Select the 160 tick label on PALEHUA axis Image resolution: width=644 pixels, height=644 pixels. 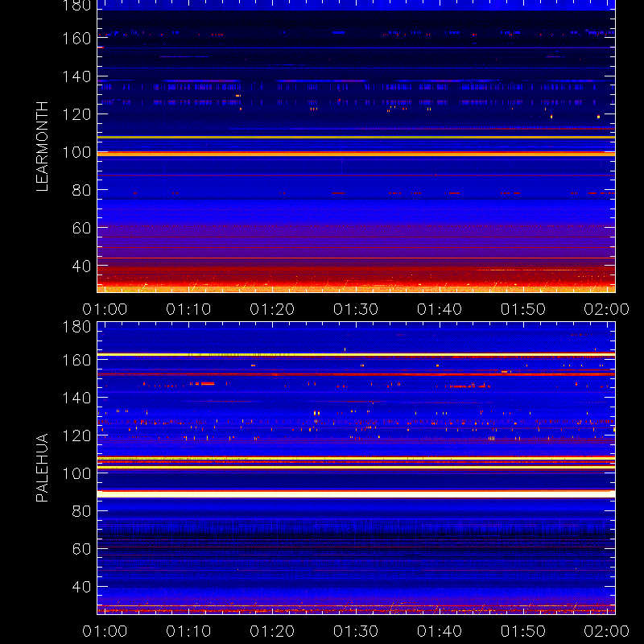click(x=76, y=360)
